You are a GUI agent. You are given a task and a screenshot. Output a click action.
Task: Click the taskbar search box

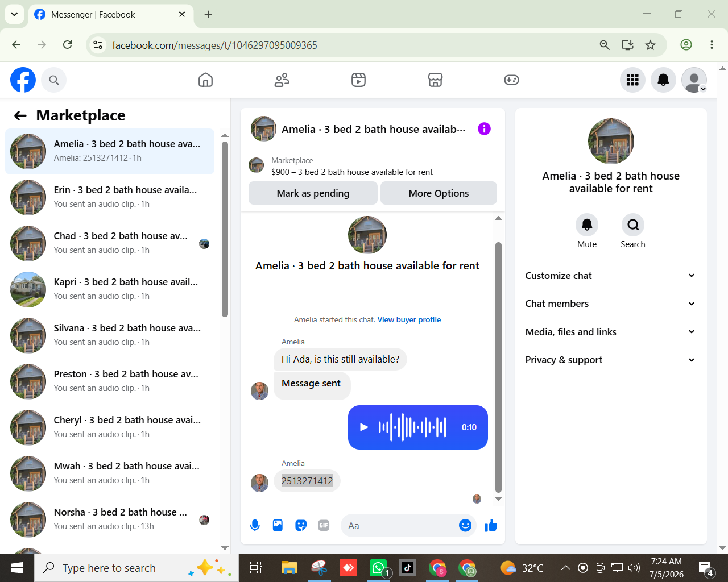(x=136, y=568)
